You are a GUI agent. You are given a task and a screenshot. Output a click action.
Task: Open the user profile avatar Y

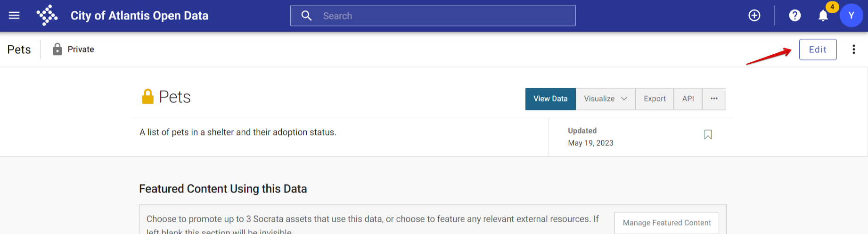coord(851,16)
